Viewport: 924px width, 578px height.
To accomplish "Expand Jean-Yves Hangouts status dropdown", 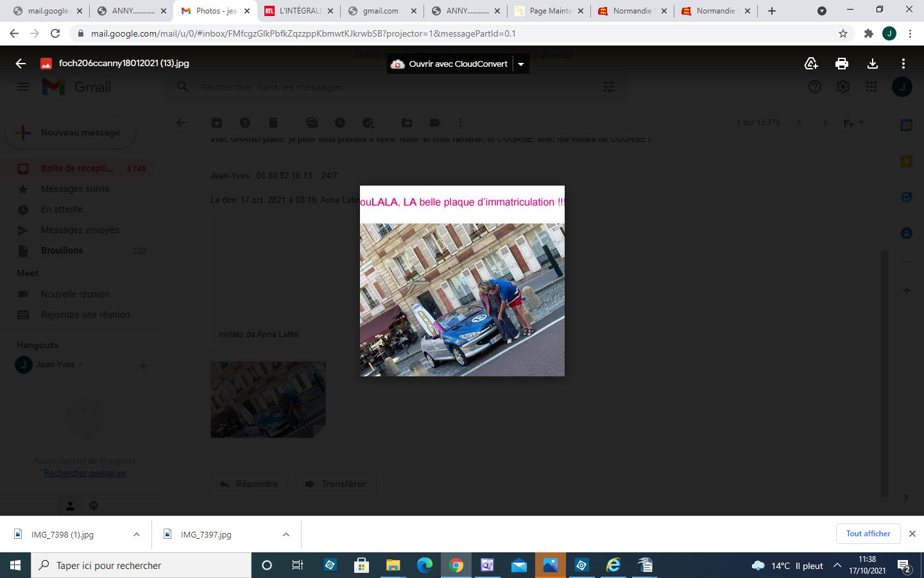I will (x=81, y=365).
